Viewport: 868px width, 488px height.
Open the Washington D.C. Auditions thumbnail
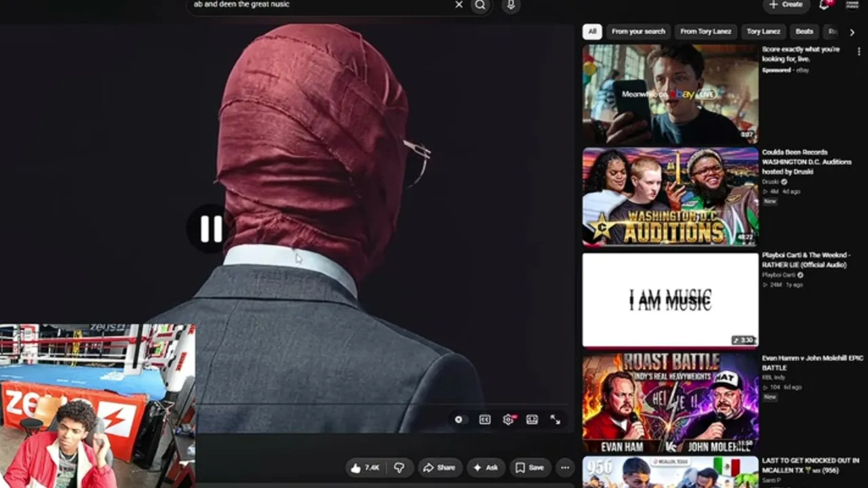(670, 197)
